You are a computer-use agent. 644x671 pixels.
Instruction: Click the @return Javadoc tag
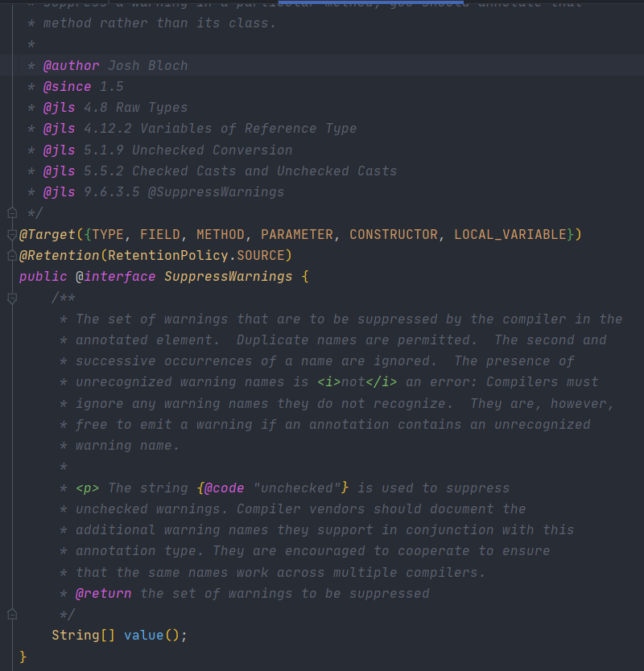click(x=103, y=594)
